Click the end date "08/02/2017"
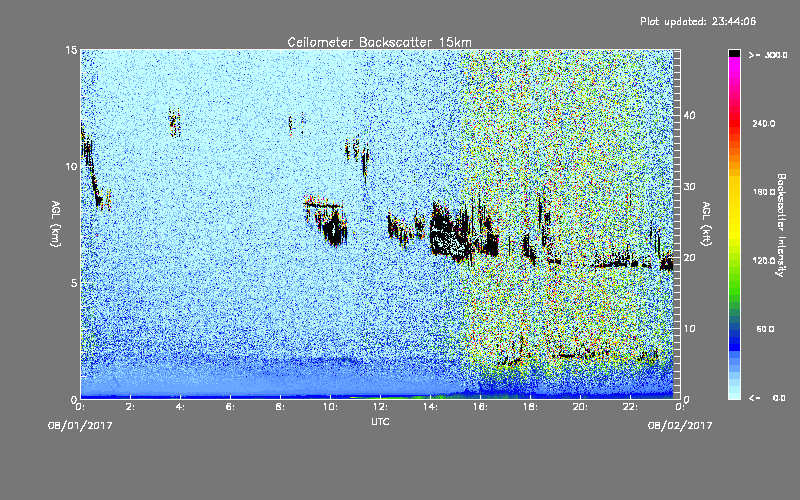 click(680, 426)
